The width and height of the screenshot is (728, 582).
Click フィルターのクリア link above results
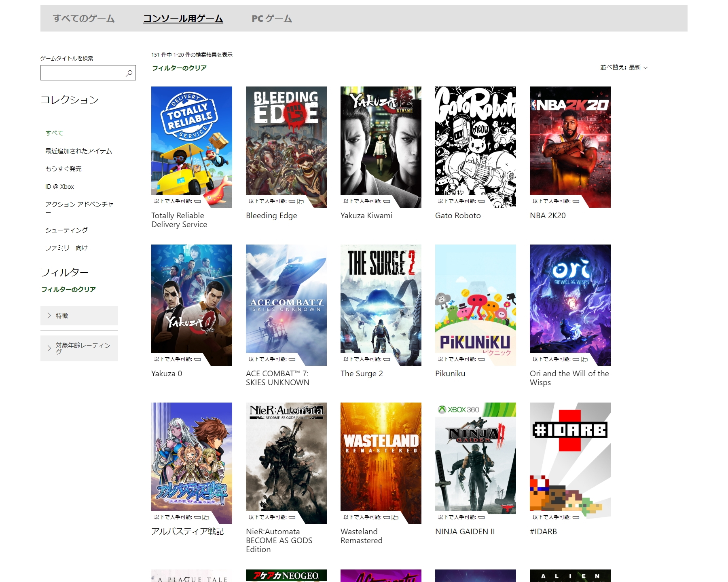(179, 68)
